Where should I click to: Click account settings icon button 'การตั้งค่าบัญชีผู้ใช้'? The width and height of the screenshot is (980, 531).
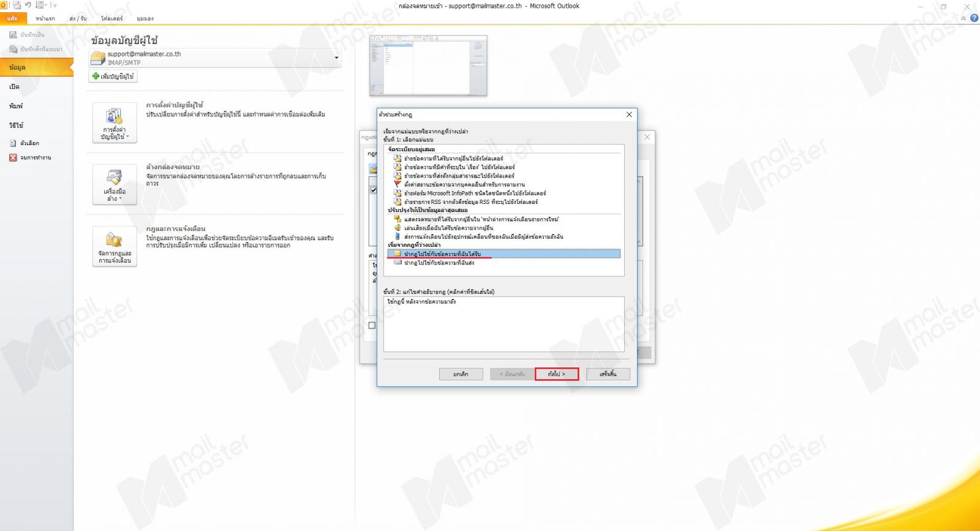(x=115, y=123)
